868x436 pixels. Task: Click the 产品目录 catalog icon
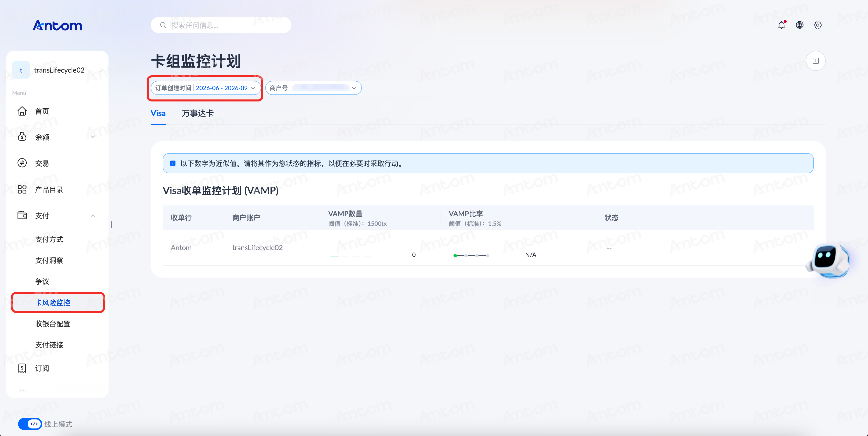(x=22, y=189)
